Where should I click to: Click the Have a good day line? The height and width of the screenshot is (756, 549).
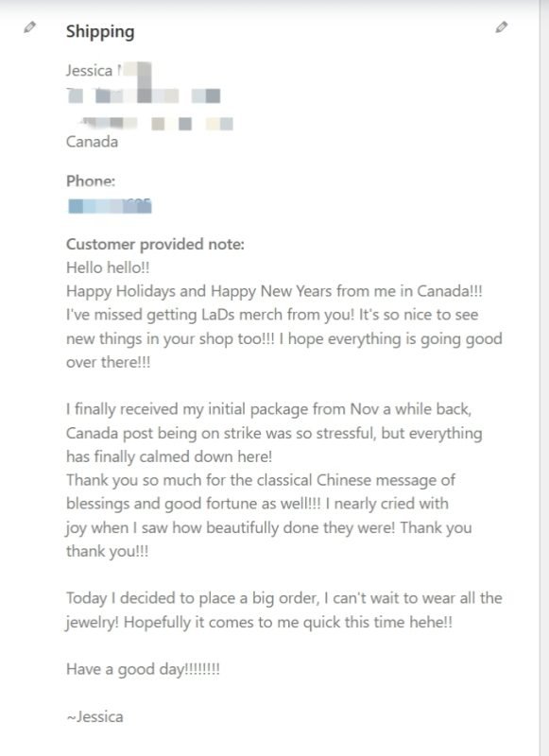[x=143, y=669]
